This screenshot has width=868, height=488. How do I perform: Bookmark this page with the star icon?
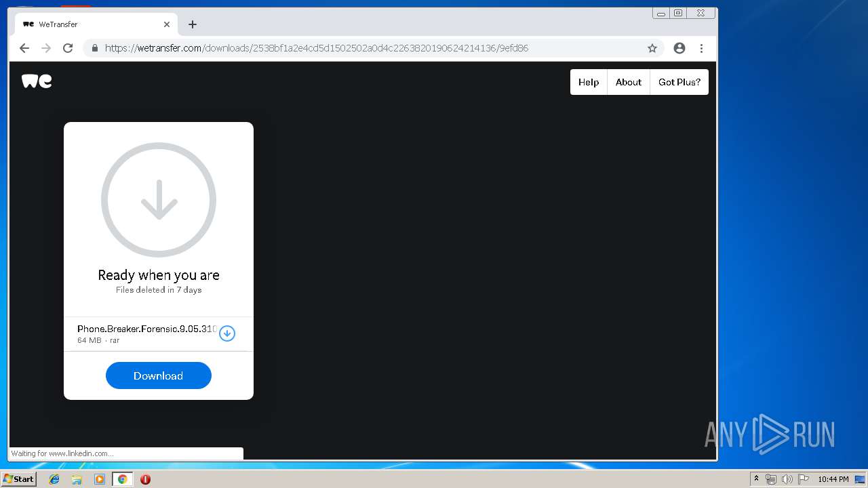coord(652,48)
